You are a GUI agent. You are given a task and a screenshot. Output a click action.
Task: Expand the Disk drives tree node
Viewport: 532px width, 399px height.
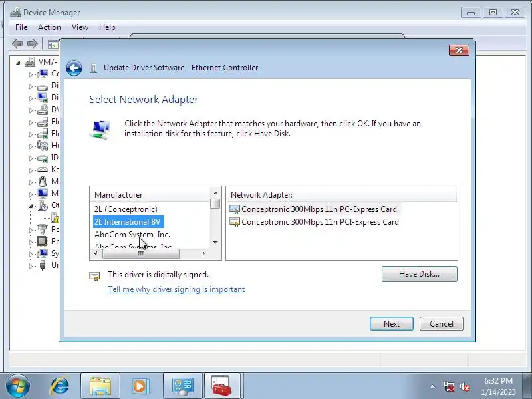pos(31,86)
